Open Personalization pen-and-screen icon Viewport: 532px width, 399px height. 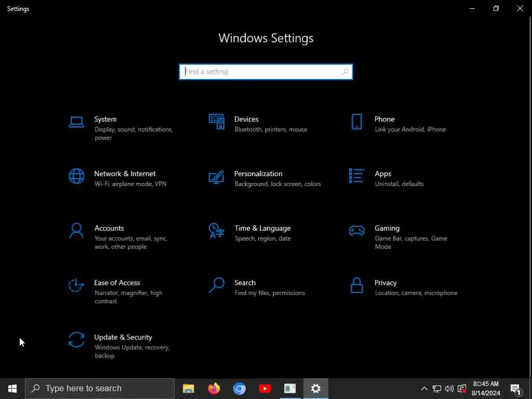tap(217, 177)
